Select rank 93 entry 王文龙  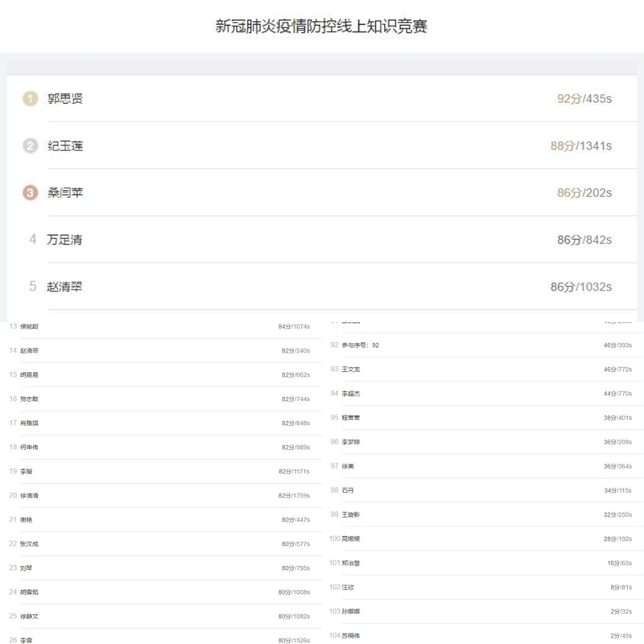(x=351, y=369)
